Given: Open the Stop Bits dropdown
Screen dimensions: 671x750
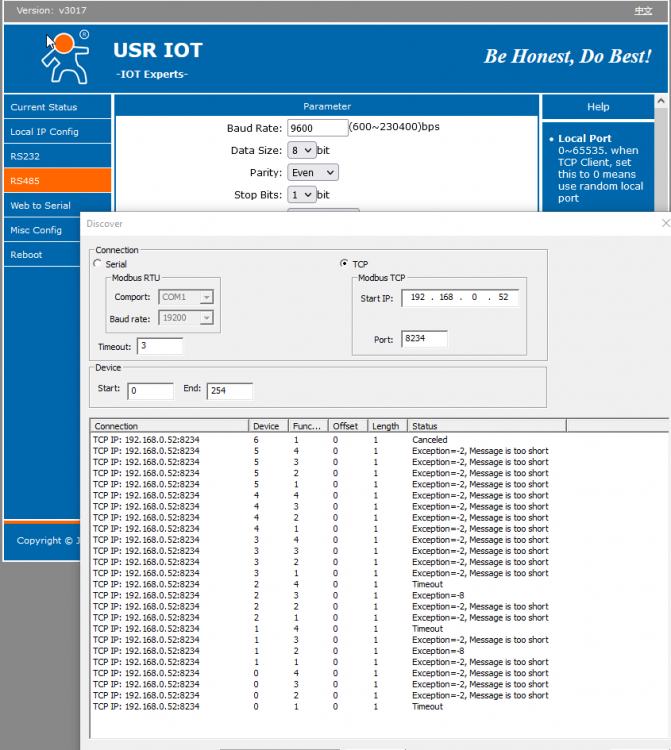Looking at the screenshot, I should click(x=301, y=195).
